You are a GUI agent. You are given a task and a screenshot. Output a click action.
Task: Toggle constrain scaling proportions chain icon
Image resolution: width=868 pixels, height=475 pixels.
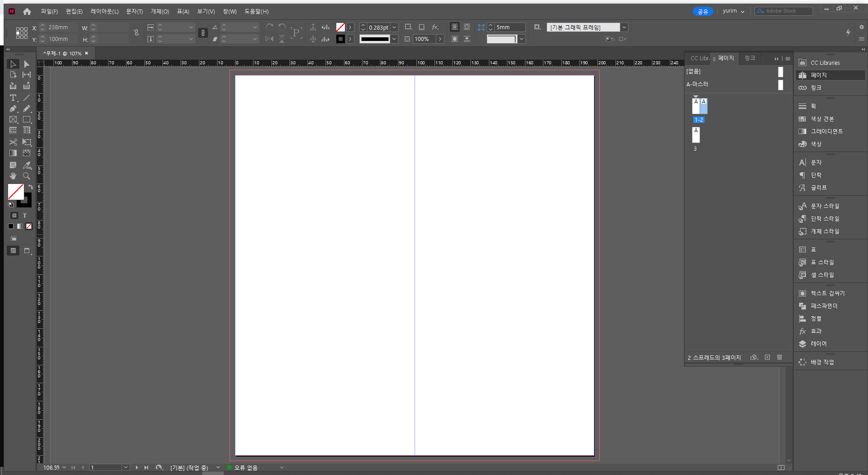coord(203,33)
